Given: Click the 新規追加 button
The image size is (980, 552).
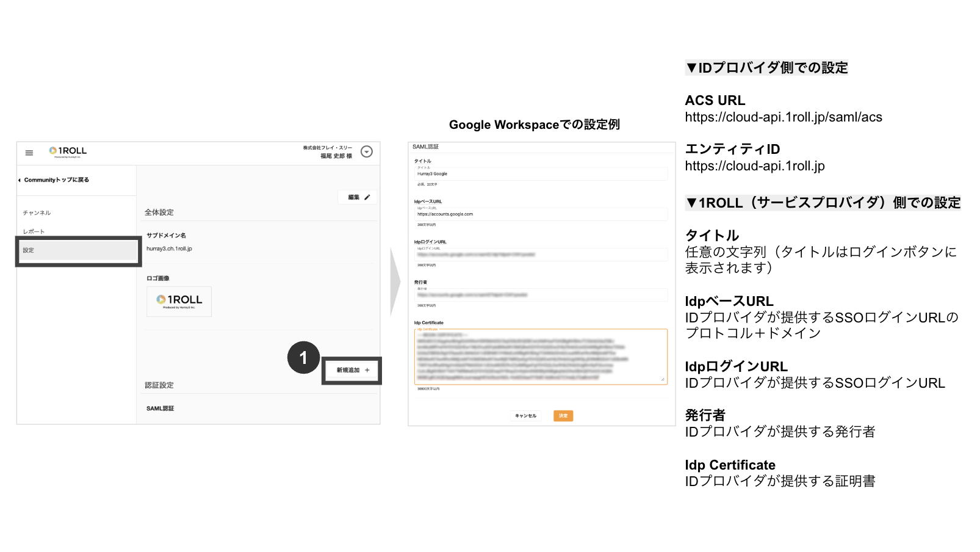Looking at the screenshot, I should pyautogui.click(x=351, y=370).
